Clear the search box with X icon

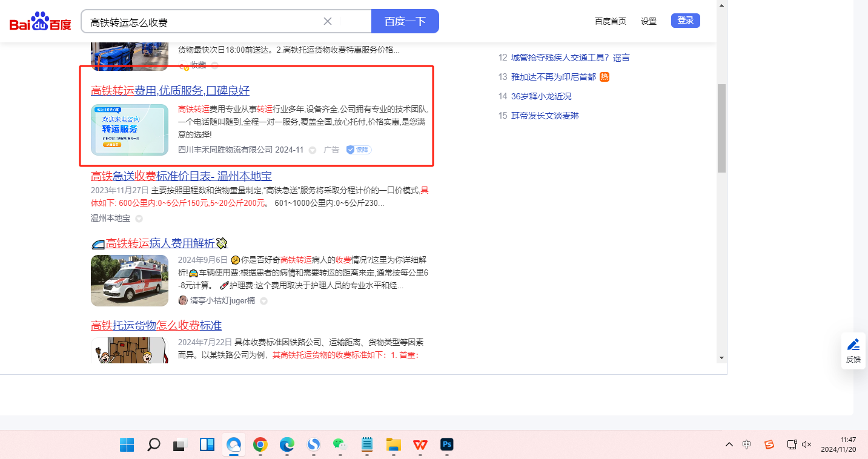tap(328, 21)
